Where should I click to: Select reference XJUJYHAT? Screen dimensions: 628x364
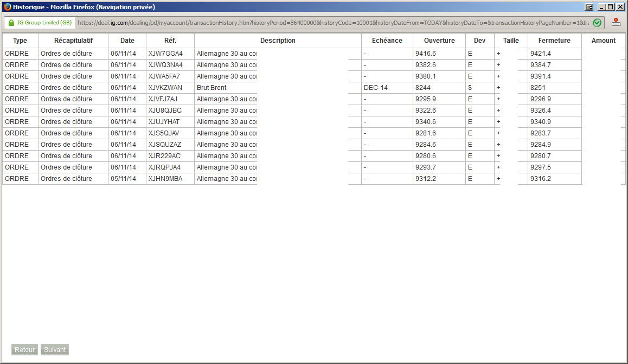click(x=164, y=122)
